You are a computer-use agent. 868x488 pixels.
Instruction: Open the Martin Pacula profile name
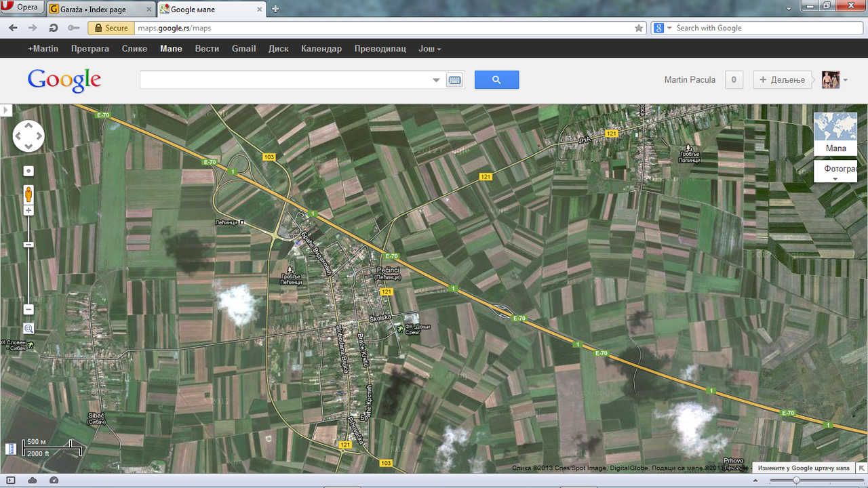[x=690, y=80]
